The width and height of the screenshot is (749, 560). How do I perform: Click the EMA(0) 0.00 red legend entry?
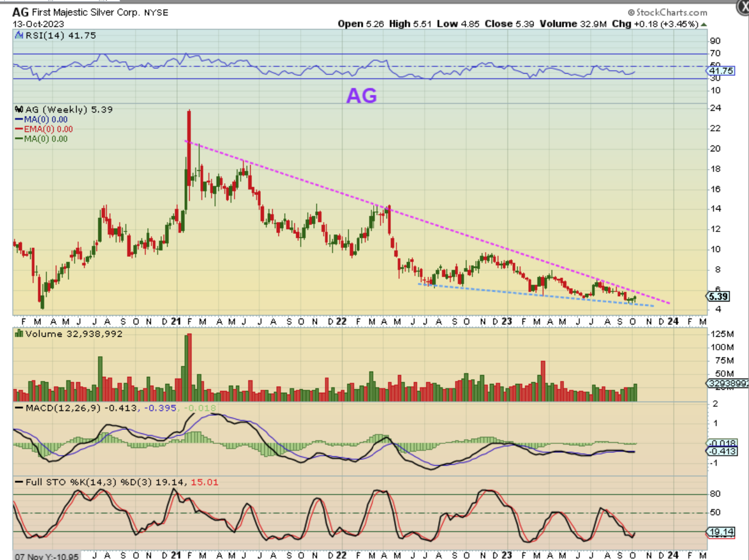coord(45,129)
